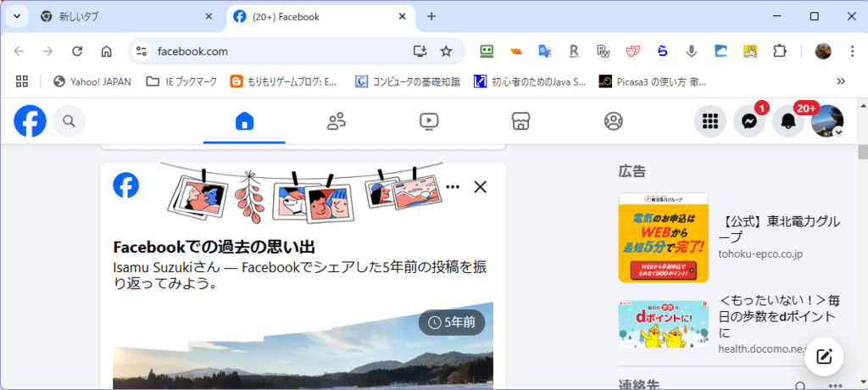Image resolution: width=868 pixels, height=390 pixels.
Task: Open the Facebook search magnifier
Action: coord(70,120)
